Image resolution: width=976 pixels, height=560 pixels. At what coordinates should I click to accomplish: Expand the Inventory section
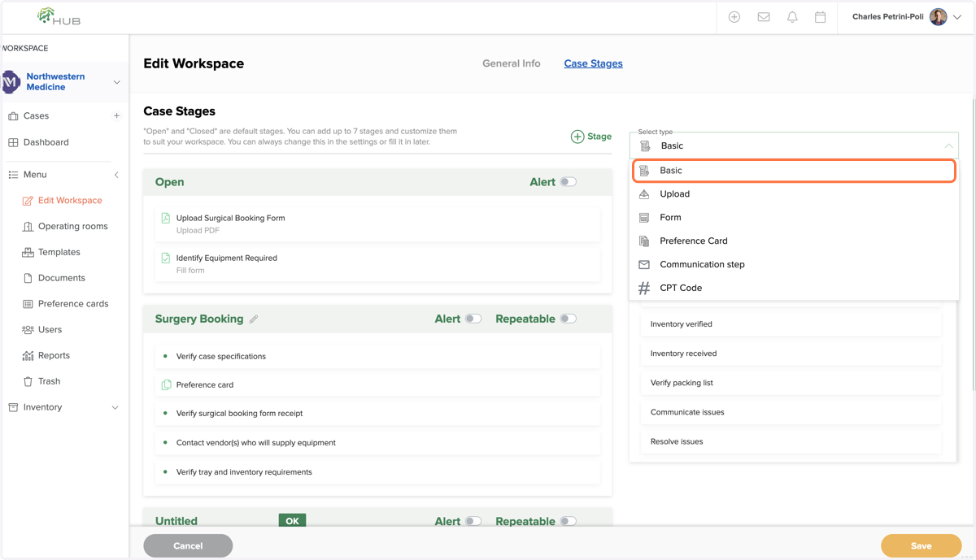115,407
